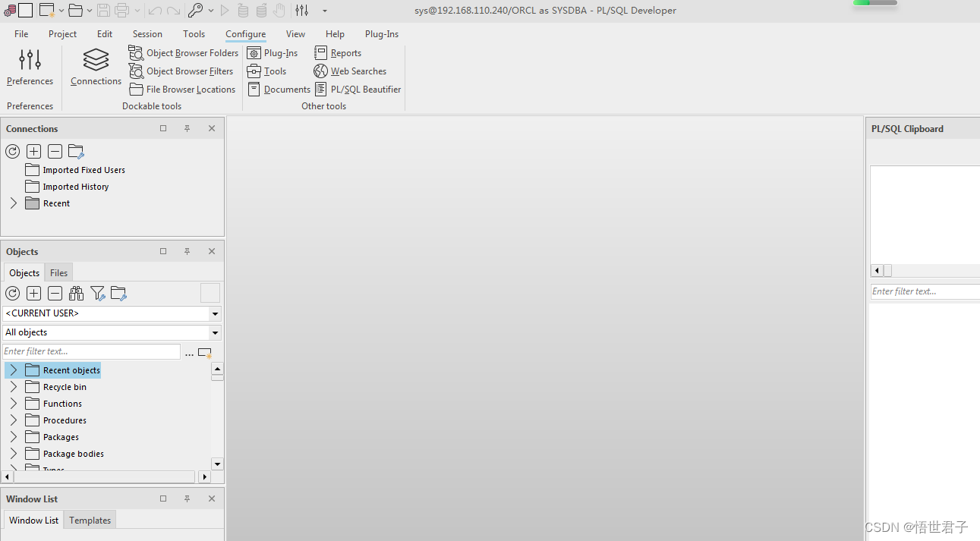
Task: Open the Open-file dropdown arrow
Action: (89, 11)
